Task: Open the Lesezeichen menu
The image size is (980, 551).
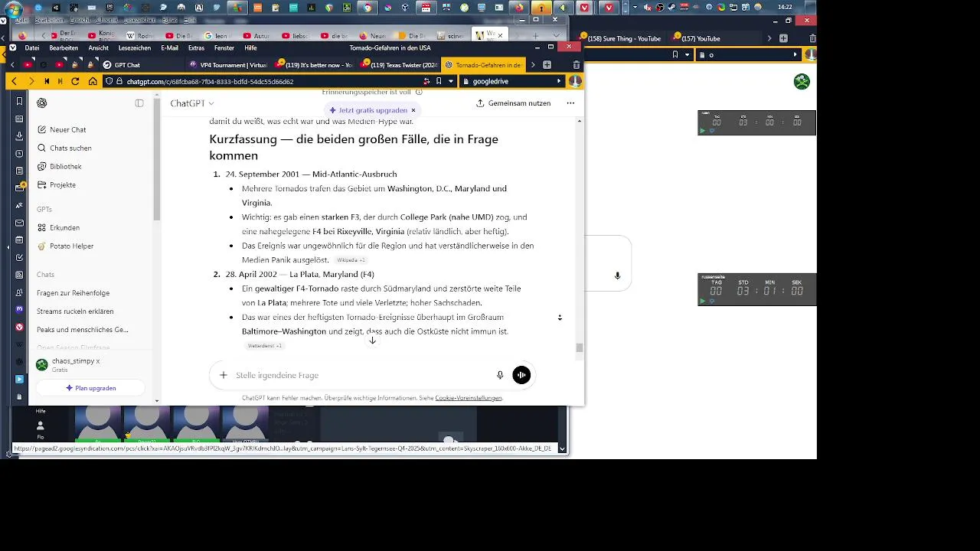Action: (x=135, y=48)
